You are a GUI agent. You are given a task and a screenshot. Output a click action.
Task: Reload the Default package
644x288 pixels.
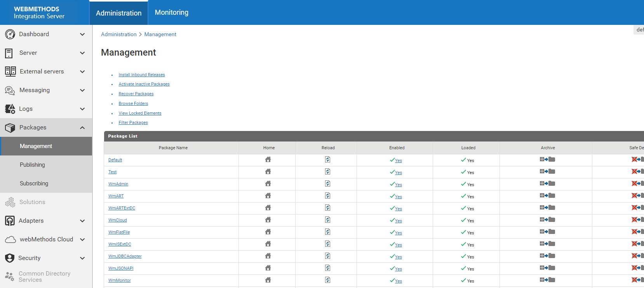pyautogui.click(x=328, y=159)
